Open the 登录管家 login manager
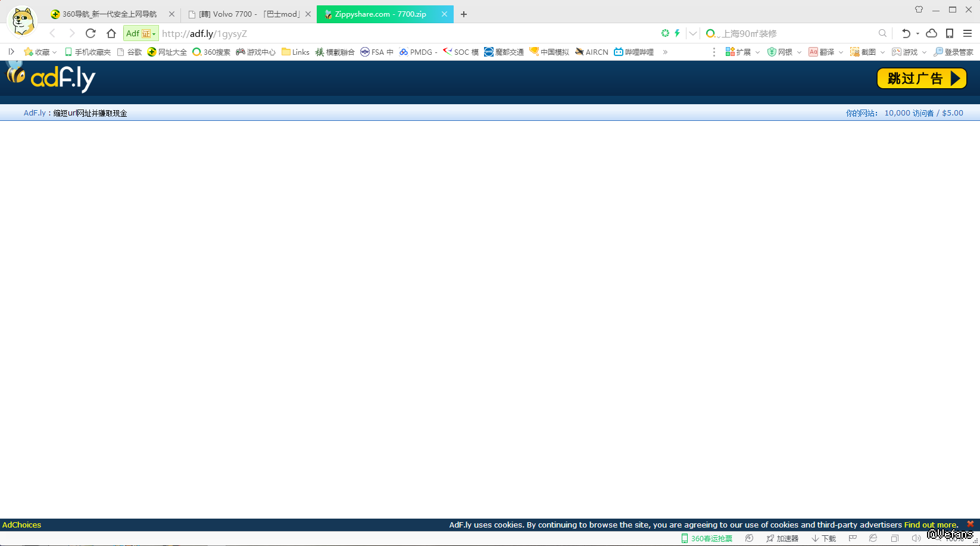 click(953, 52)
